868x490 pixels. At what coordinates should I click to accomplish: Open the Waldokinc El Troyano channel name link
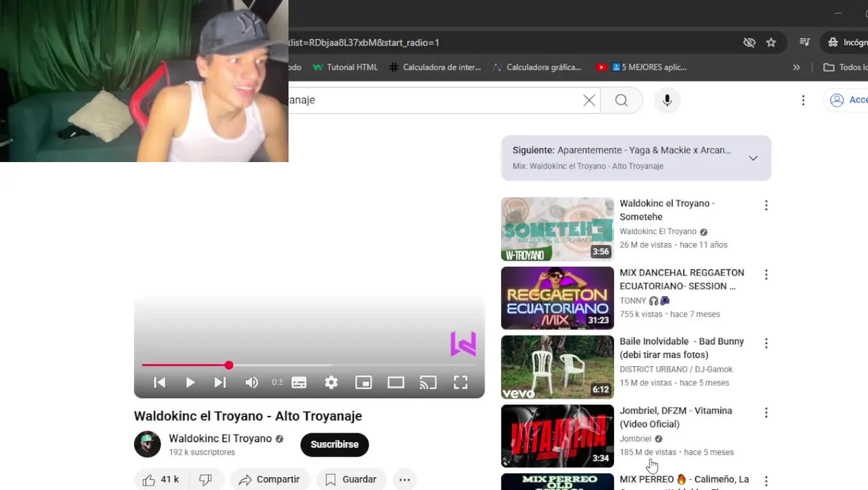coord(220,439)
